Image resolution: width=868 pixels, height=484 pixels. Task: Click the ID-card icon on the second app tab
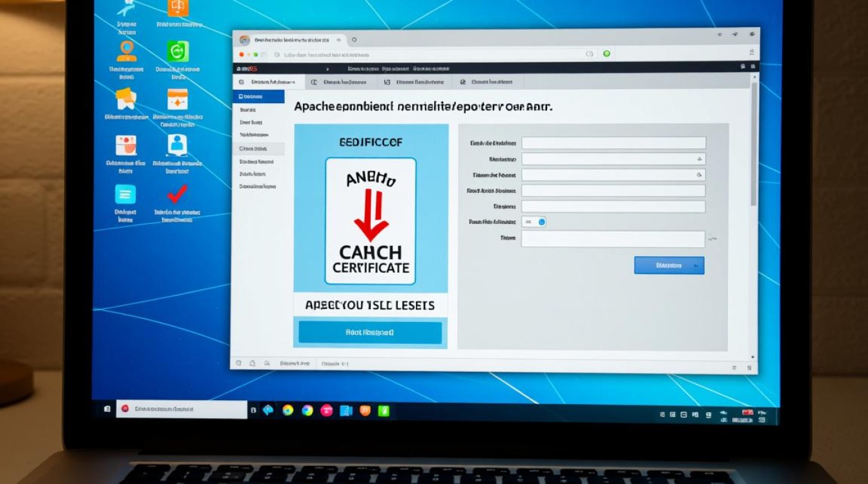(313, 81)
